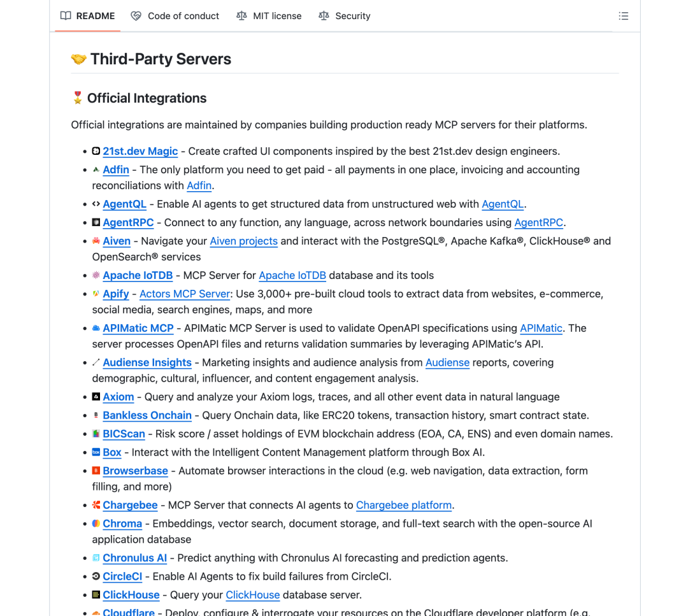Open the Audiense Insights link
The image size is (688, 616).
point(147,362)
